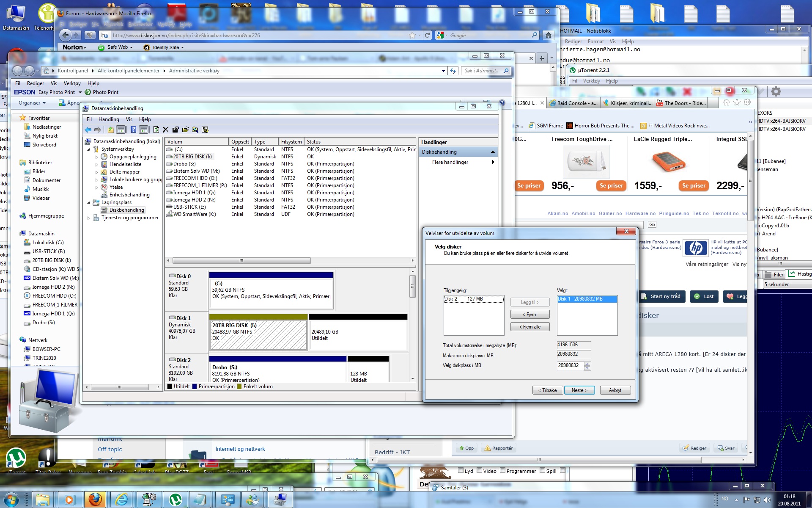Viewport: 812px width, 508px height.
Task: Collapse the Diskbehandling actions section
Action: 493,152
